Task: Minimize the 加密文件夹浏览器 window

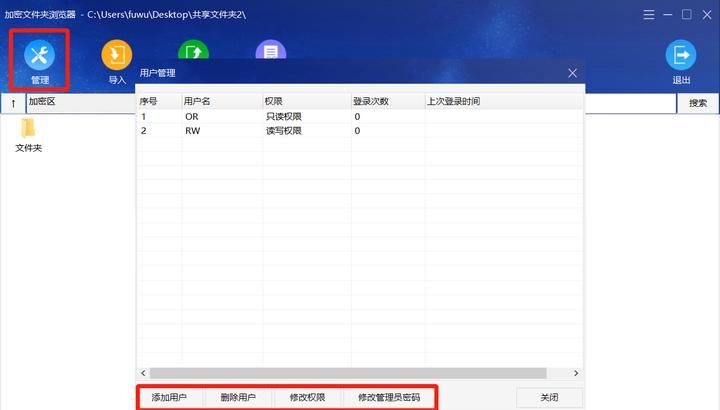Action: [x=668, y=15]
